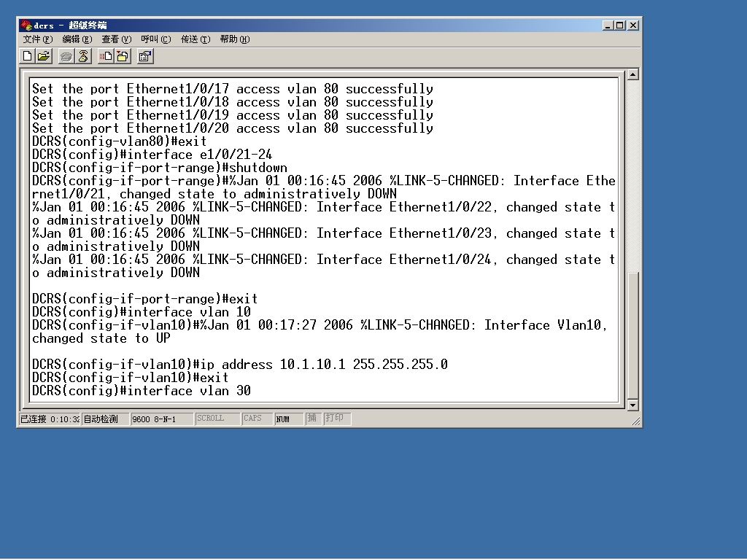The image size is (747, 560).
Task: Click the NUM status indicator
Action: pyautogui.click(x=289, y=419)
